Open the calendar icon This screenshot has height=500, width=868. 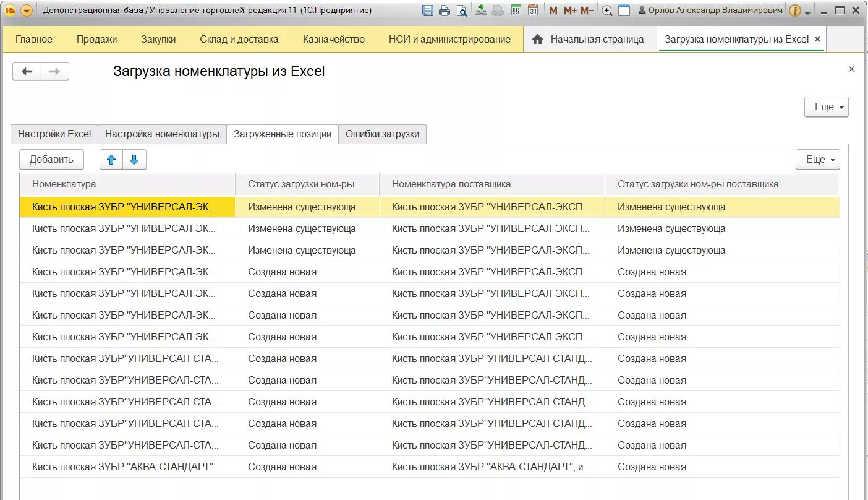[x=533, y=11]
